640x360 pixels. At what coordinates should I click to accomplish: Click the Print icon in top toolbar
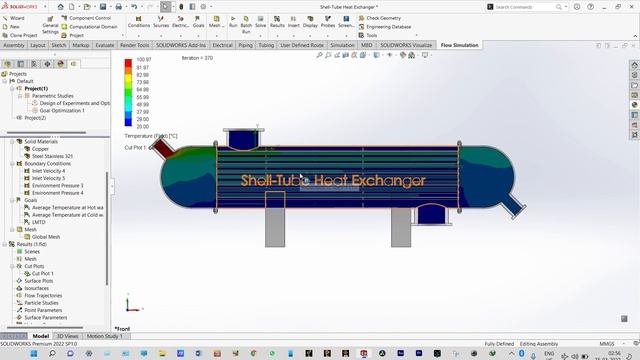[118, 7]
